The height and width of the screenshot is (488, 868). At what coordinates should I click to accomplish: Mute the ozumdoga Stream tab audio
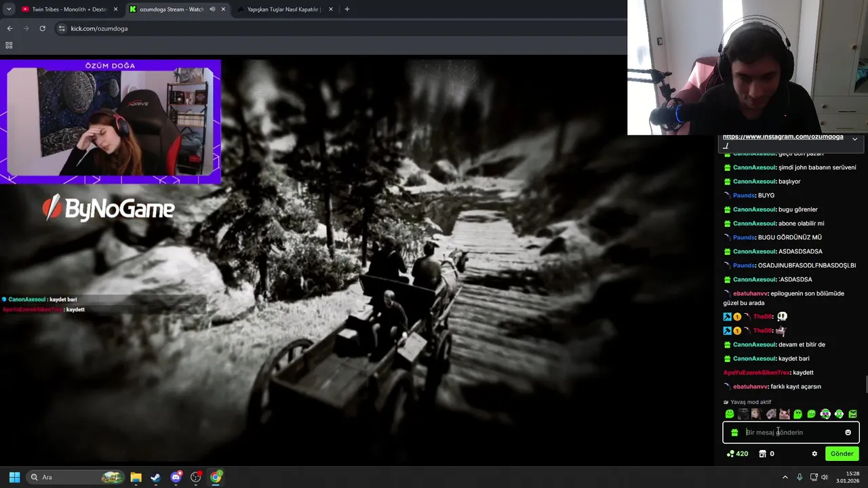[x=212, y=9]
